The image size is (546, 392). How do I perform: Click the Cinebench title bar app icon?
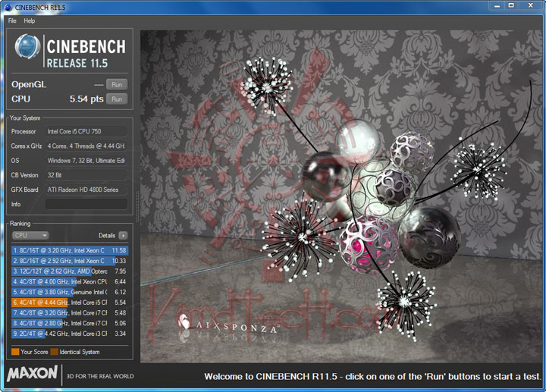tap(8, 8)
